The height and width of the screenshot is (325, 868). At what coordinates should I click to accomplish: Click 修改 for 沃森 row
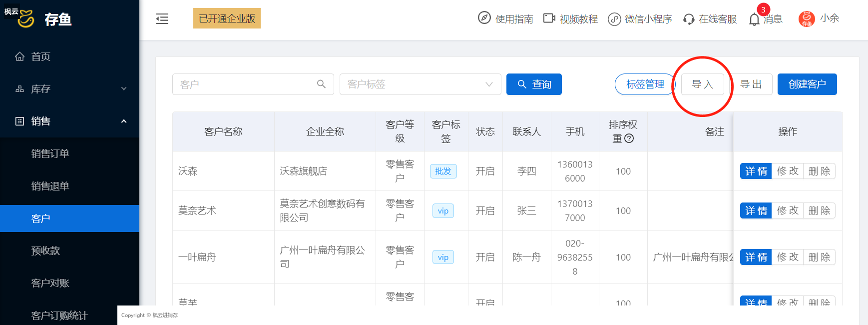[788, 171]
